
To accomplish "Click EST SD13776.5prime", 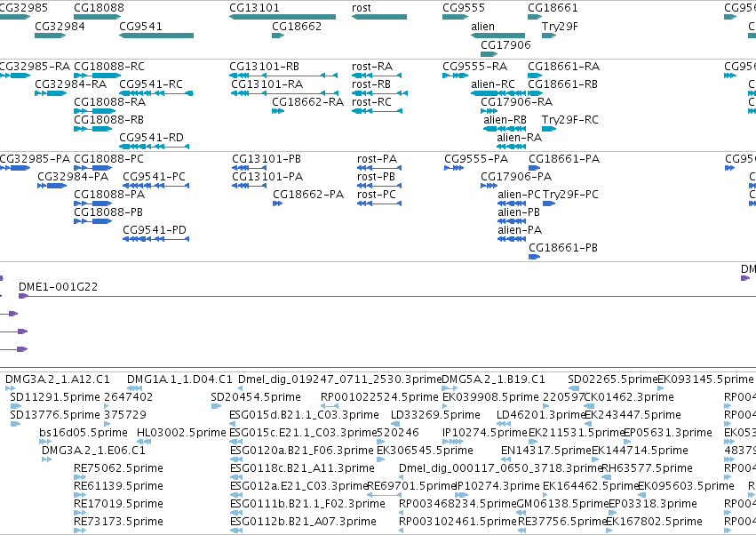I will 55,415.
